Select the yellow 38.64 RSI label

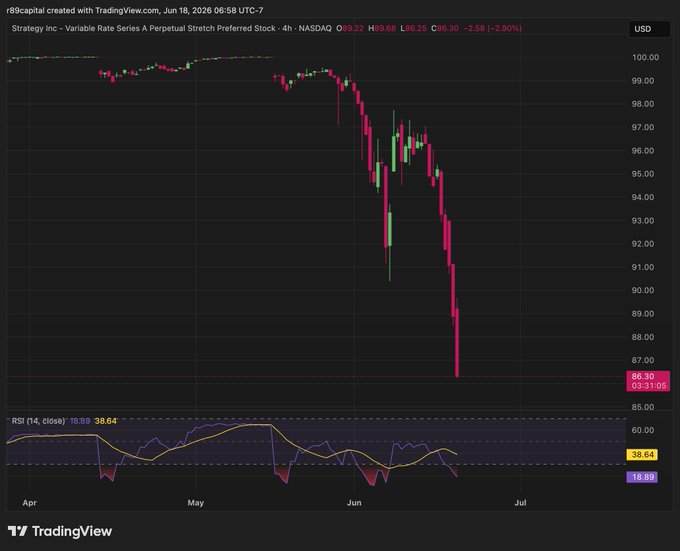[x=642, y=455]
